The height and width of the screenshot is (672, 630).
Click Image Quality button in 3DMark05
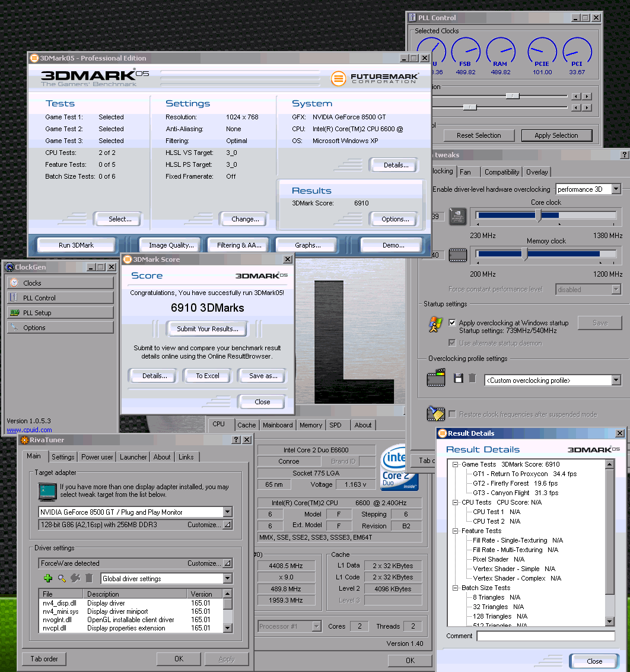pos(171,245)
